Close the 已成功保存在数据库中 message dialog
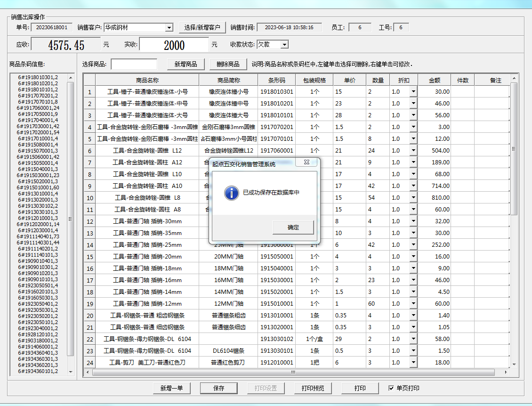532x406 pixels. [306, 162]
